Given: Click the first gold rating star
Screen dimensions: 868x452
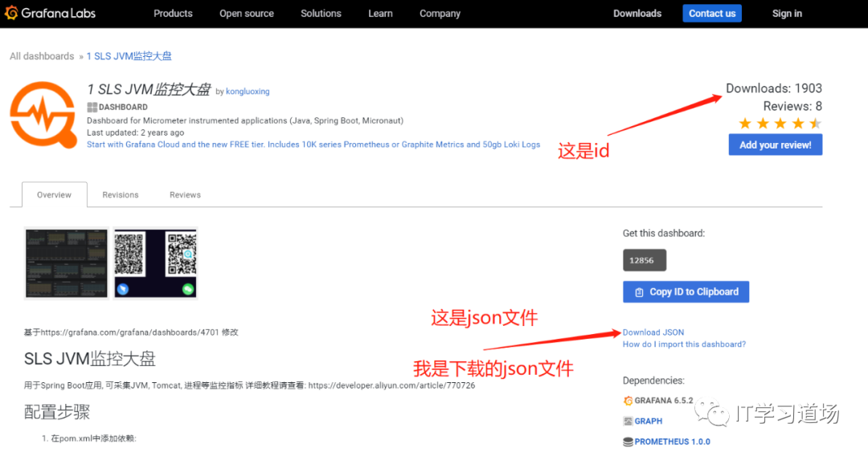Looking at the screenshot, I should click(745, 123).
